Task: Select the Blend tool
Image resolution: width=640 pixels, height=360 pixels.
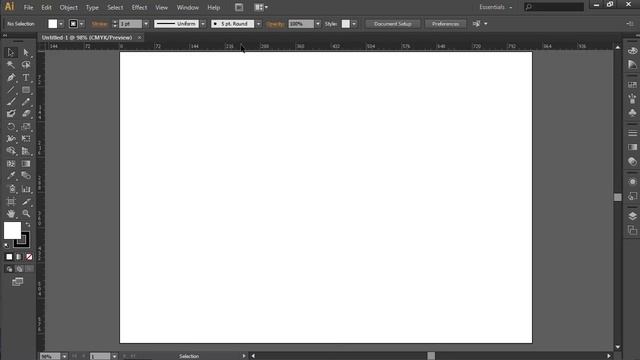Action: (x=26, y=176)
